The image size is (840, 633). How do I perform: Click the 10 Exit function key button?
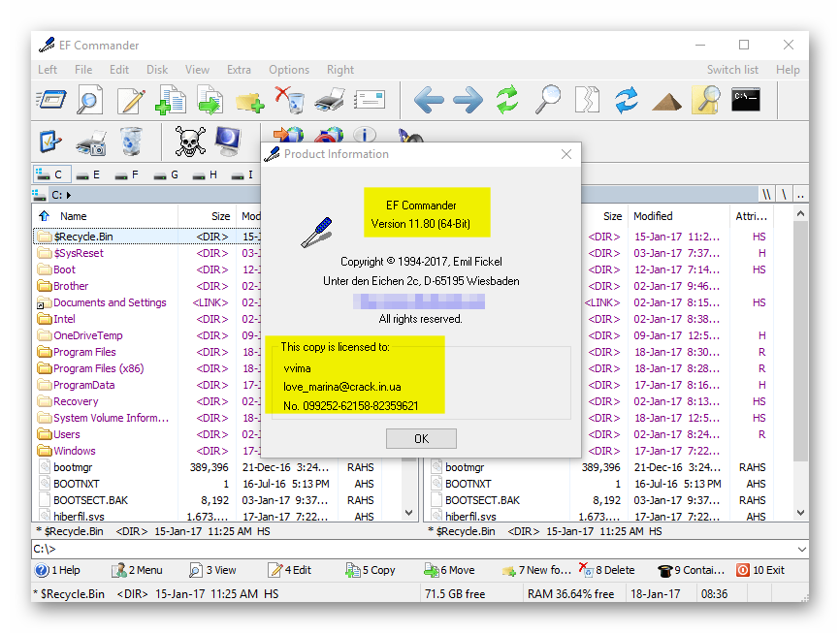pos(760,570)
